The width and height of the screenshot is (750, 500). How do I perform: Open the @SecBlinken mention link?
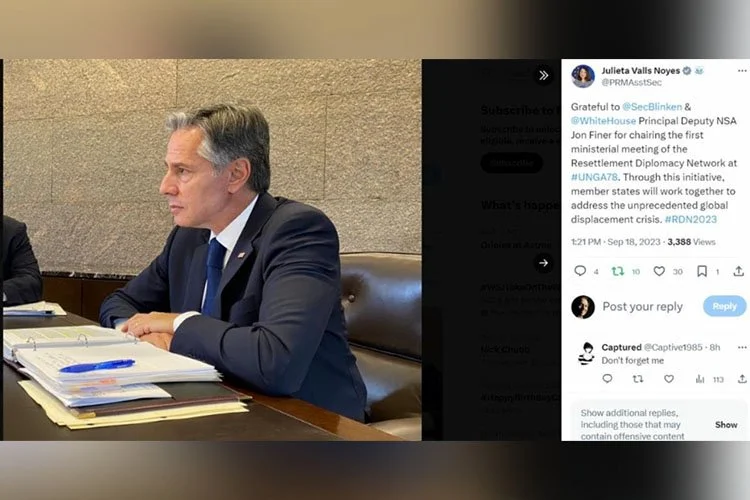[x=652, y=107]
